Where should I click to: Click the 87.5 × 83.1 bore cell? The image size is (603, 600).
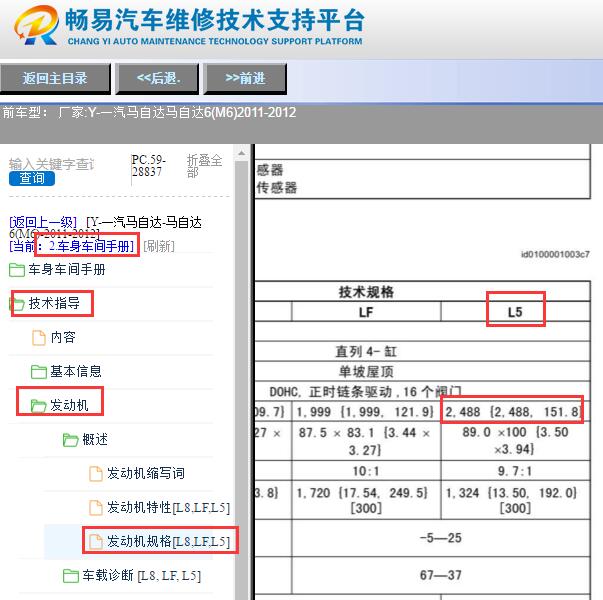(x=365, y=441)
